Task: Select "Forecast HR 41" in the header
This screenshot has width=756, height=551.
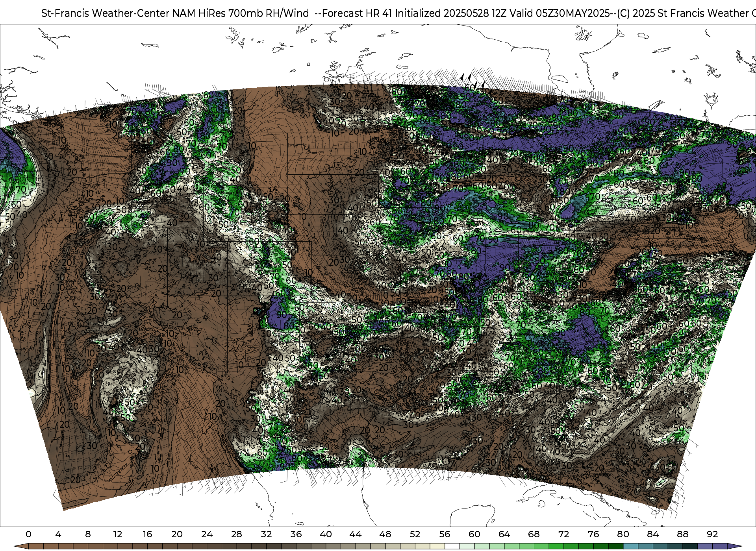Action: tap(357, 13)
